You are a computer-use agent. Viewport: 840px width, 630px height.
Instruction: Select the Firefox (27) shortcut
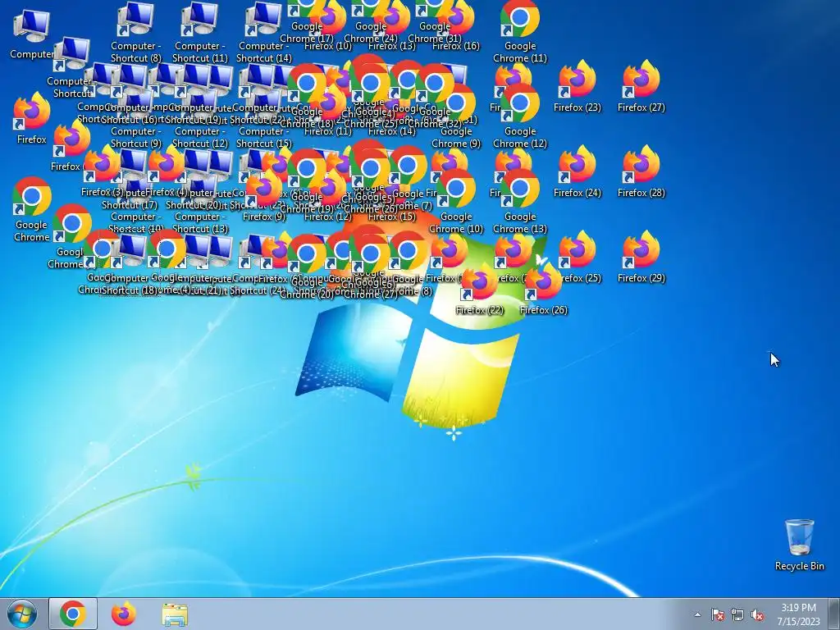coord(641,87)
